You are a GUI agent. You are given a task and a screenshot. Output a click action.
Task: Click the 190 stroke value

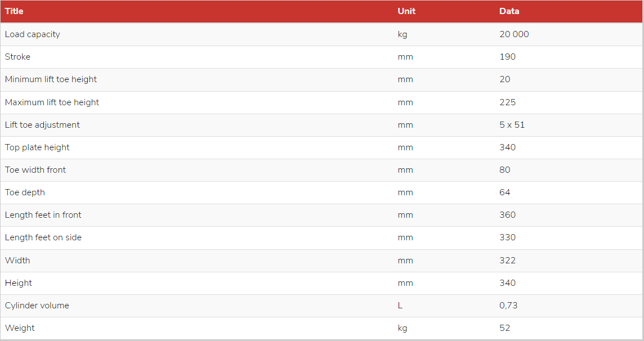point(507,57)
